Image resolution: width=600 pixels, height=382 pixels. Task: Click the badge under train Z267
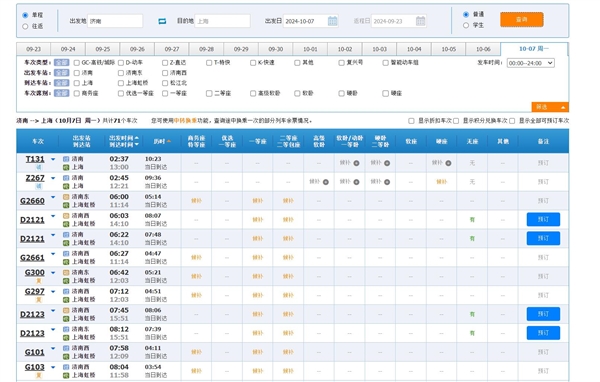[x=39, y=186]
